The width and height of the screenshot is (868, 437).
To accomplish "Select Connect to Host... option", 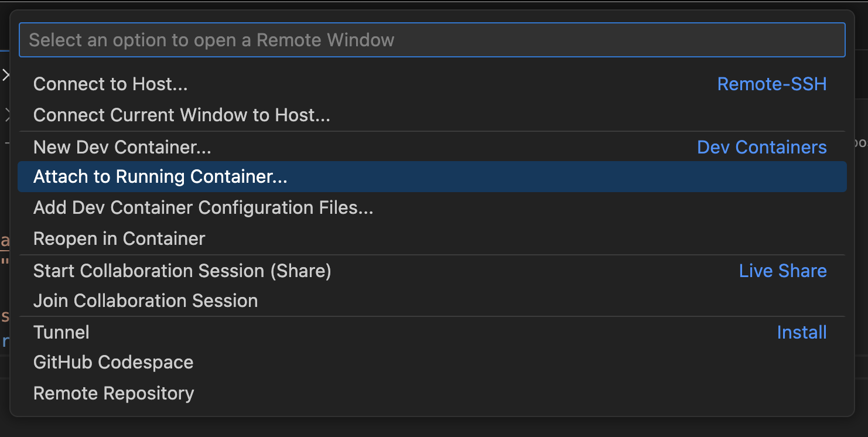I will (x=432, y=84).
